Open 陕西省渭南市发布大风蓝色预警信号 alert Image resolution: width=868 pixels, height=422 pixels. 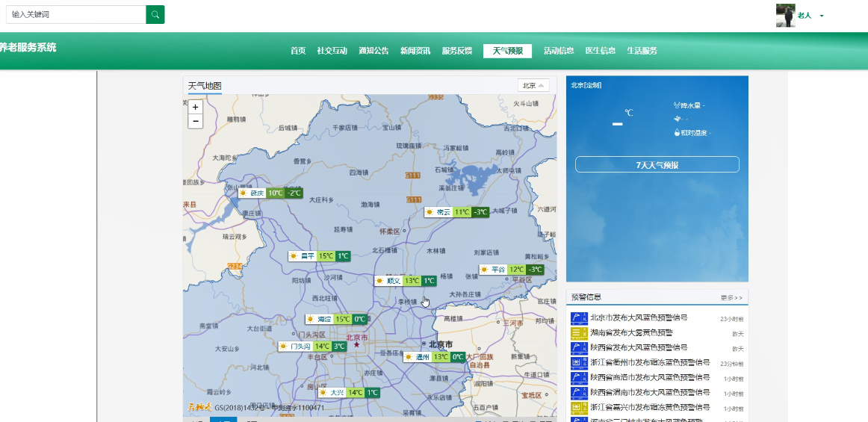pyautogui.click(x=650, y=393)
